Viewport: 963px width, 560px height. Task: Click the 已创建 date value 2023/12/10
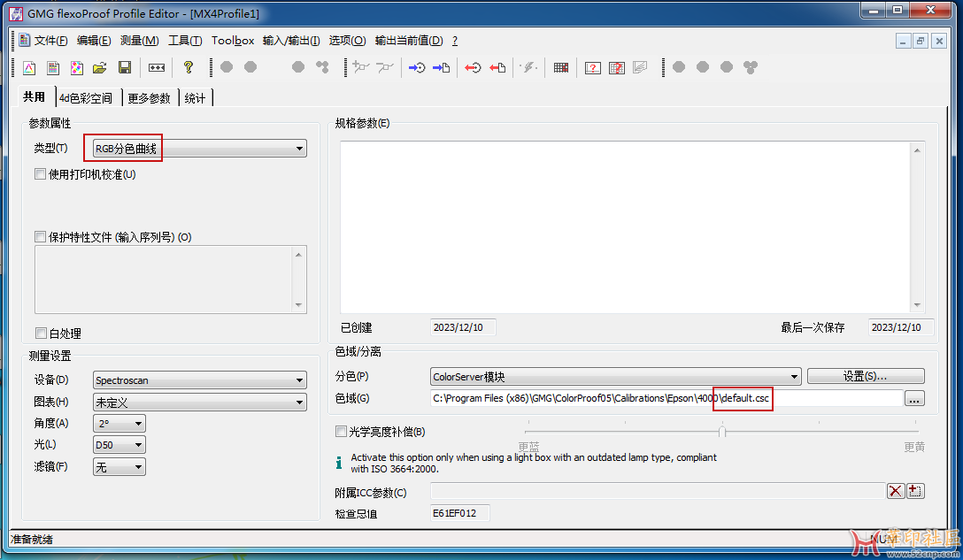click(462, 328)
